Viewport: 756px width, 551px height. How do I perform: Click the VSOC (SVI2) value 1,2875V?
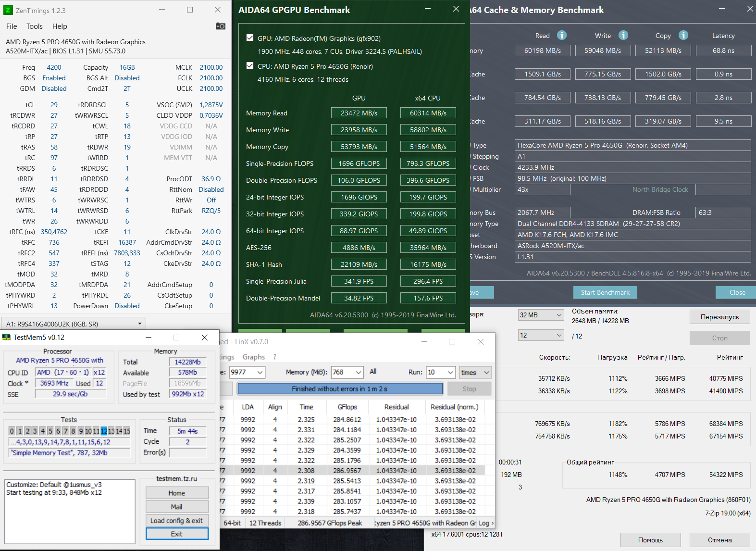211,105
